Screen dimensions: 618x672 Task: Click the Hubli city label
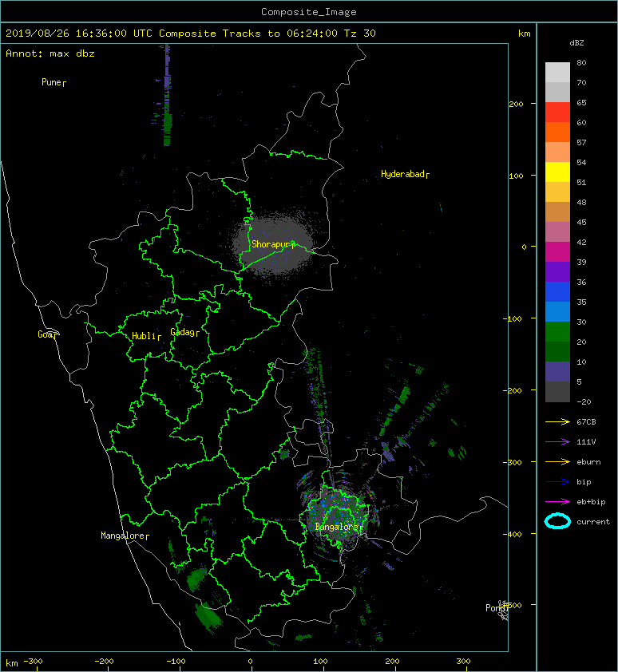point(143,336)
